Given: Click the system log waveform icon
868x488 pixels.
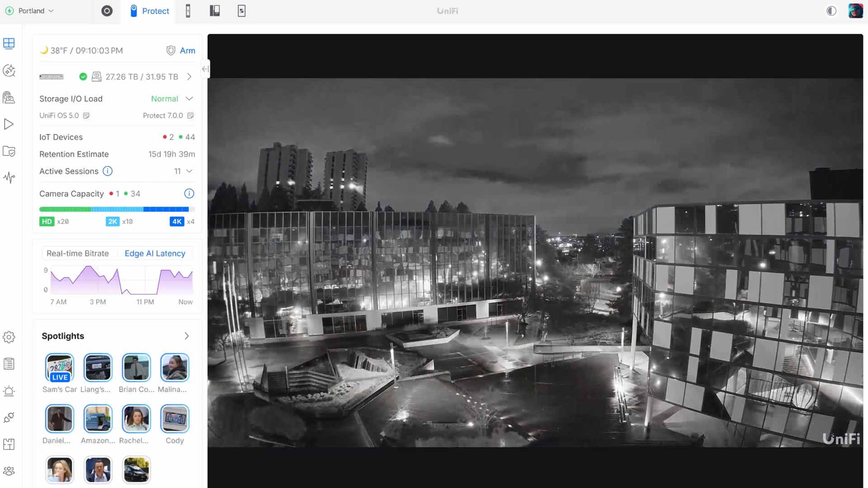Looking at the screenshot, I should point(9,178).
